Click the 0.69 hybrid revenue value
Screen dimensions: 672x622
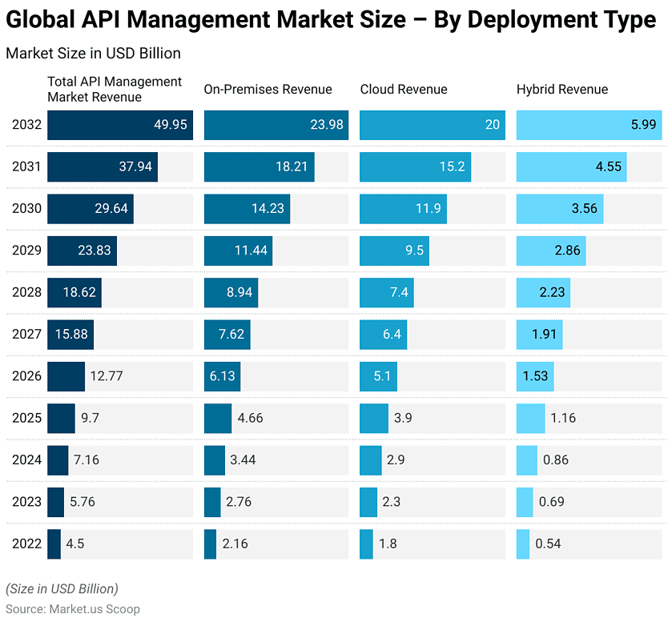[x=552, y=502]
